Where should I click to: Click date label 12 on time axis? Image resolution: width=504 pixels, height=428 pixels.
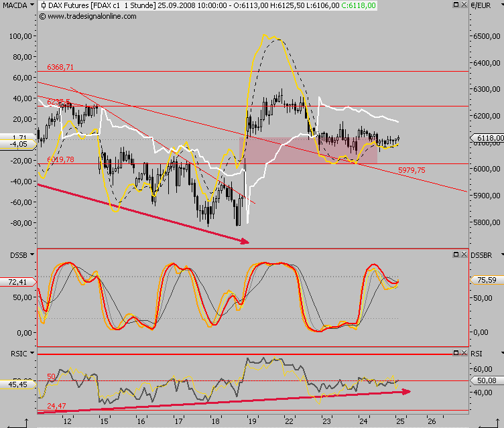coord(67,421)
